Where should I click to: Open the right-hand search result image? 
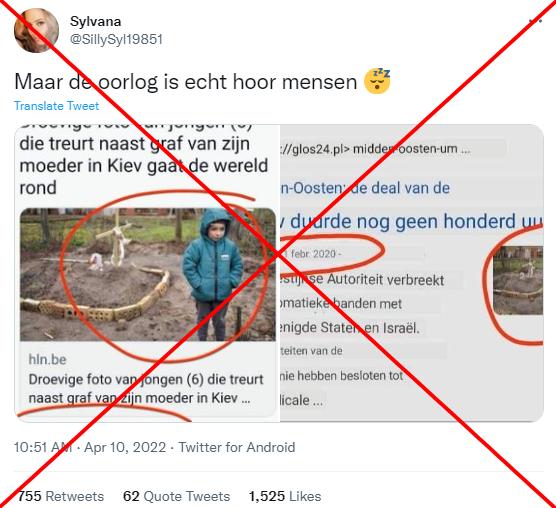tap(412, 273)
